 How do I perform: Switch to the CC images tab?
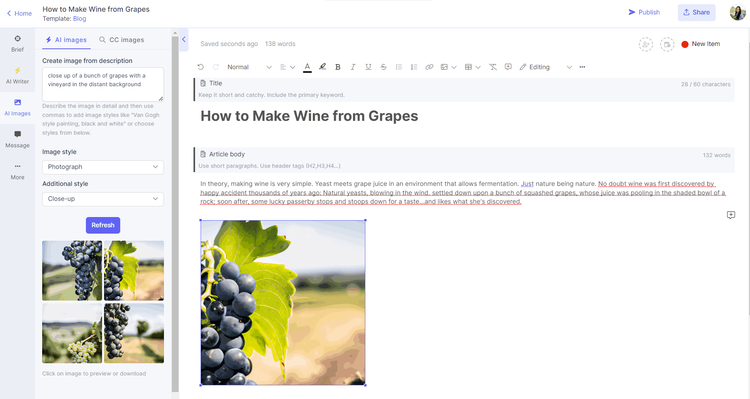121,40
